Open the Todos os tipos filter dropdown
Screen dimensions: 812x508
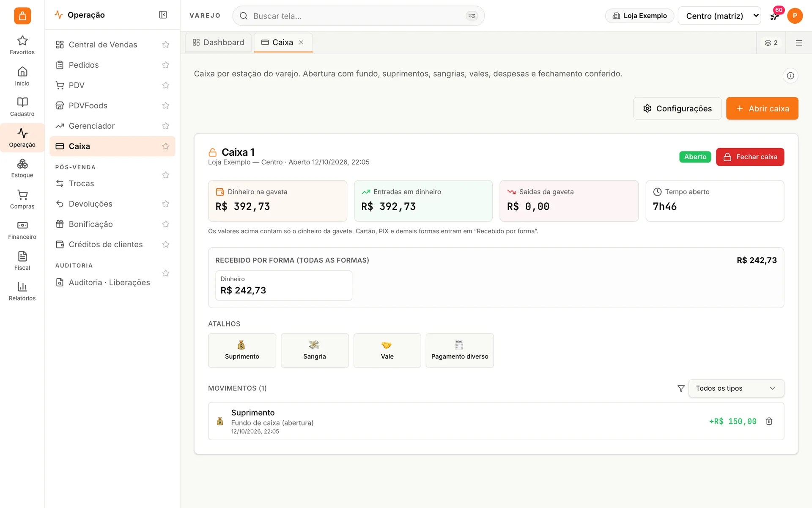tap(736, 388)
